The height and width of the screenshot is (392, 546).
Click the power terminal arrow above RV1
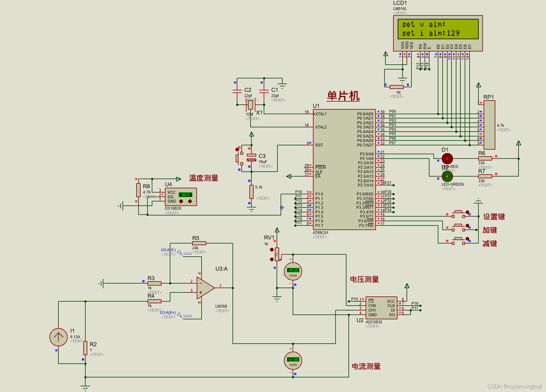[277, 230]
